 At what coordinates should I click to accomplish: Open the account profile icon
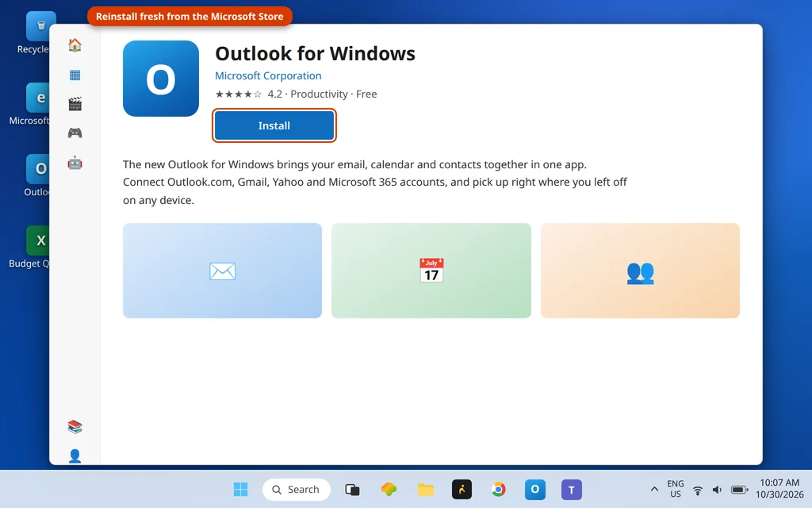[75, 456]
